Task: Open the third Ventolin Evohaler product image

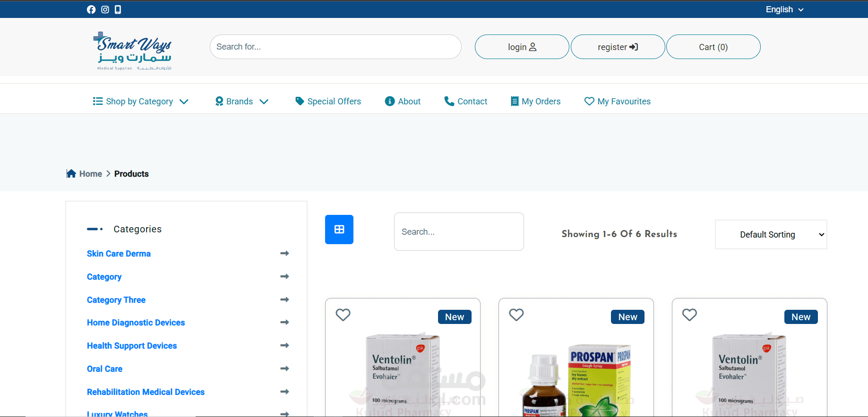Action: (749, 374)
